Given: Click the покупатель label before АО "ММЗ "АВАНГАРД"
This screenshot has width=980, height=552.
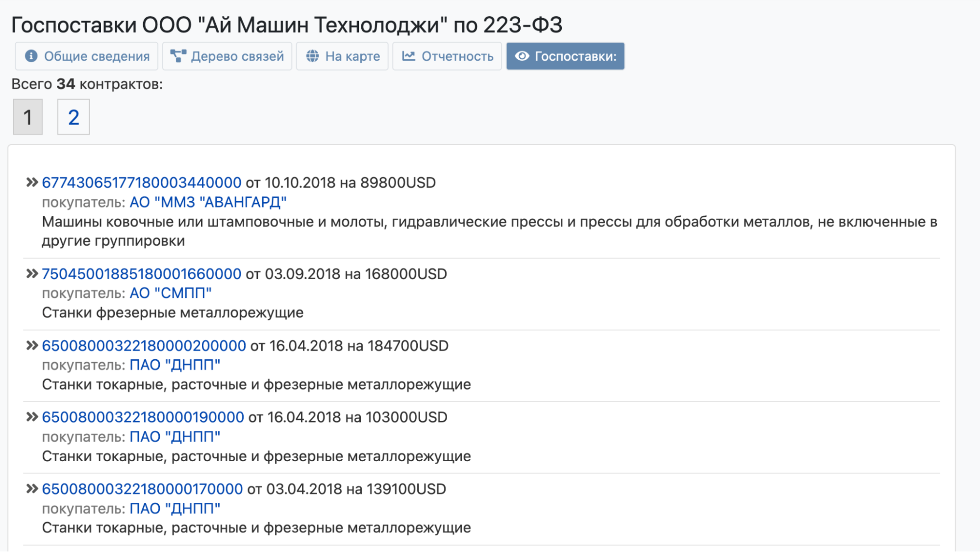Looking at the screenshot, I should pyautogui.click(x=84, y=202).
